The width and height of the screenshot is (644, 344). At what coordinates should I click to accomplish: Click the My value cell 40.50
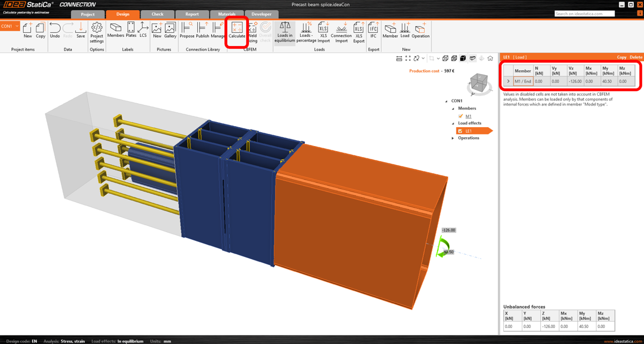coord(607,81)
